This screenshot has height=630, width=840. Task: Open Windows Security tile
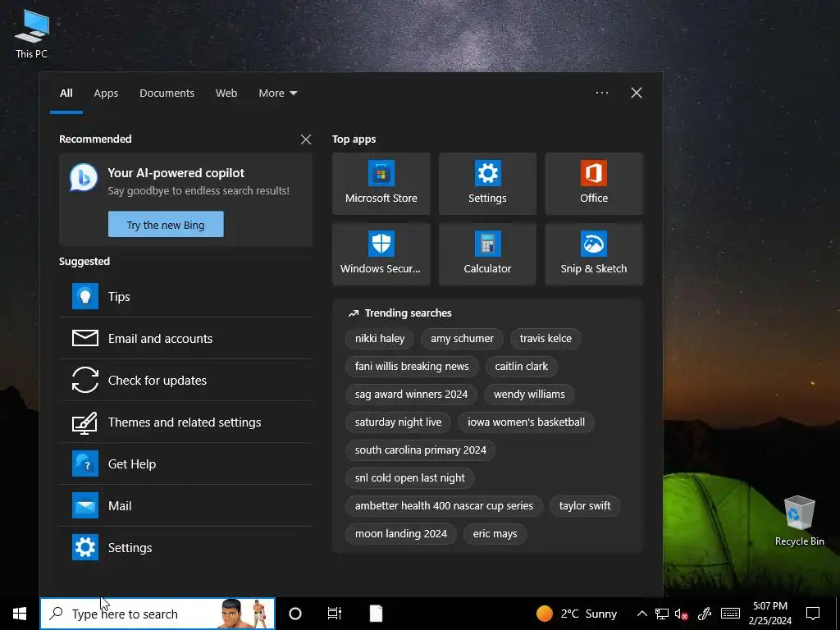click(x=381, y=254)
